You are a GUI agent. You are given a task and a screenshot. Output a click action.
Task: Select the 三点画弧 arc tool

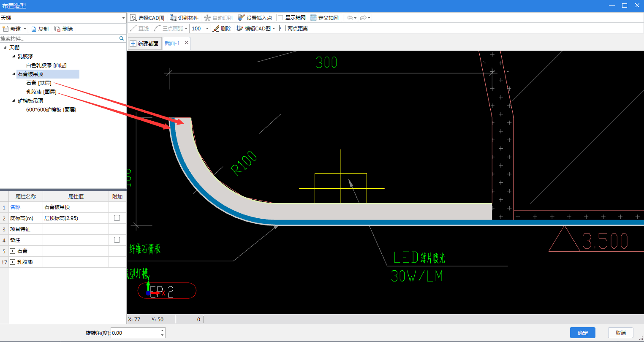(168, 28)
